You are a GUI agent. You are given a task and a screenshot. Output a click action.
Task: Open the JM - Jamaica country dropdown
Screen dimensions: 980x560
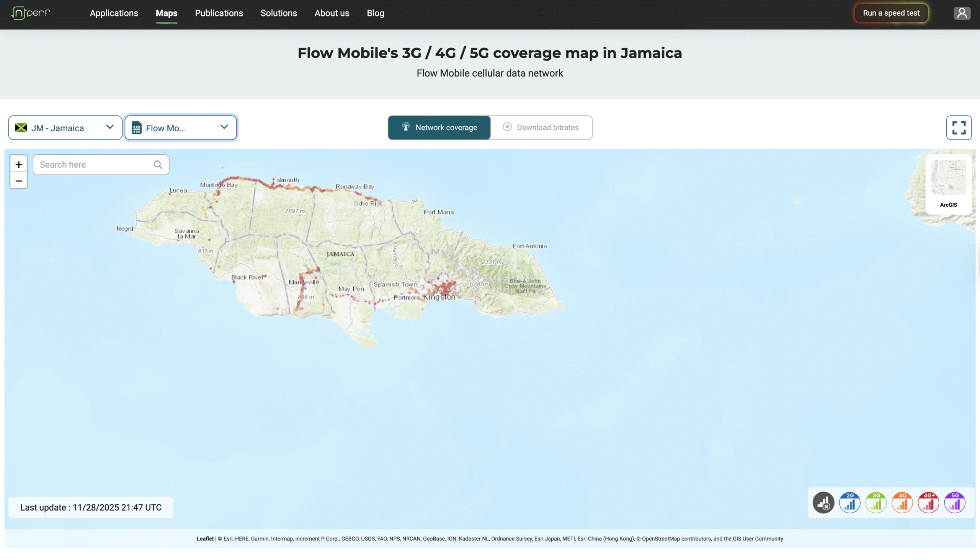click(x=65, y=127)
